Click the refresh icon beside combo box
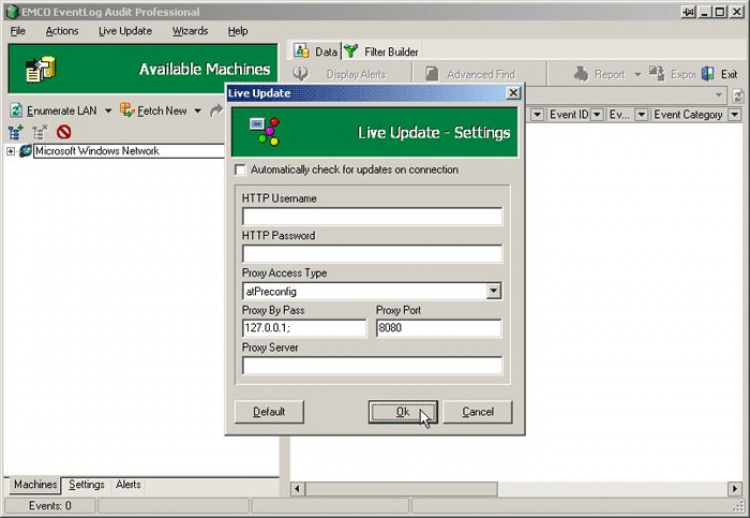The height and width of the screenshot is (518, 750). point(738,96)
